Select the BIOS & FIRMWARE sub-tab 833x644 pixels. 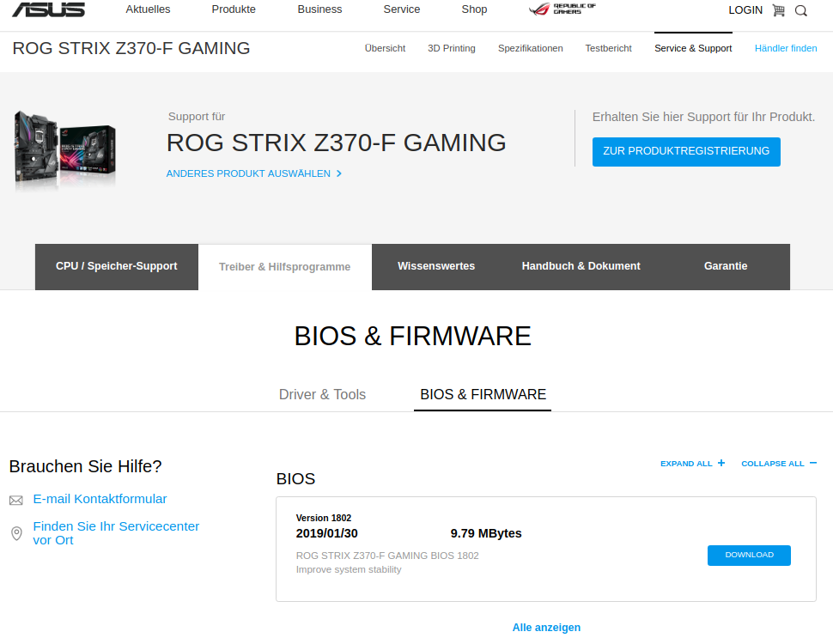click(483, 394)
